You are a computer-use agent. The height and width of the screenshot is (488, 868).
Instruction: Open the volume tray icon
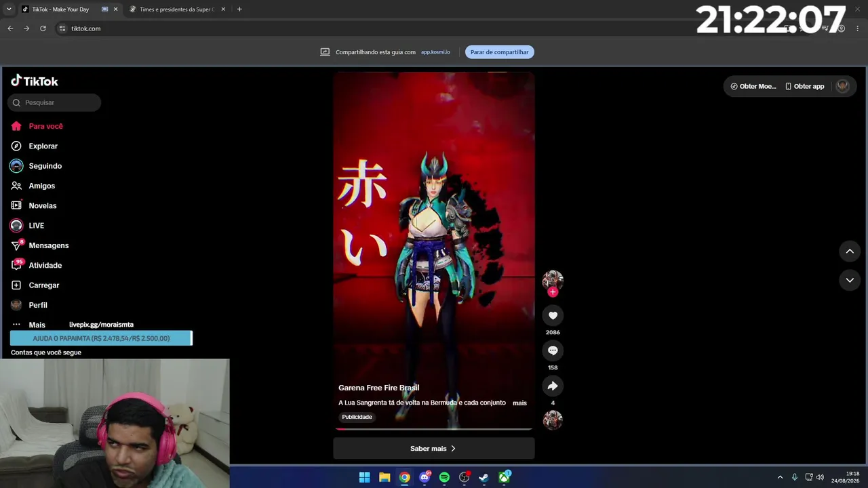(x=820, y=477)
